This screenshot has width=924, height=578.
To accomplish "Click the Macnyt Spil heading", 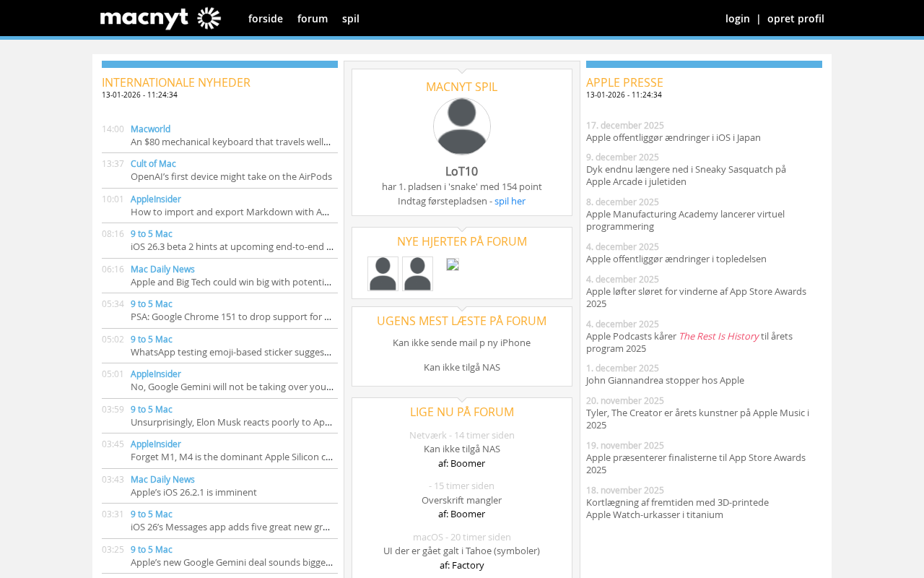I will (462, 87).
